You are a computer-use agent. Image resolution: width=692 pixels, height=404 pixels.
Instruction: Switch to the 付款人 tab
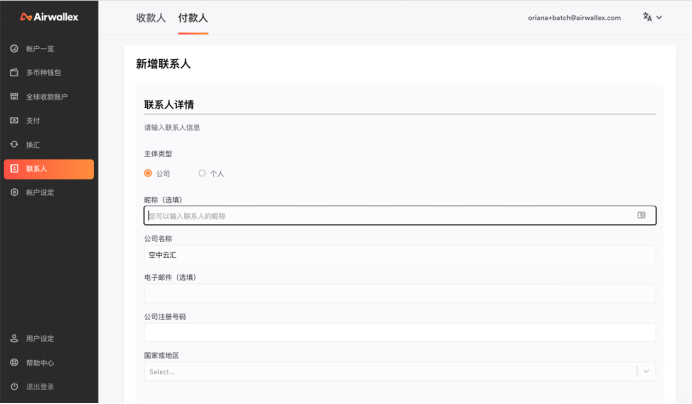tap(193, 18)
